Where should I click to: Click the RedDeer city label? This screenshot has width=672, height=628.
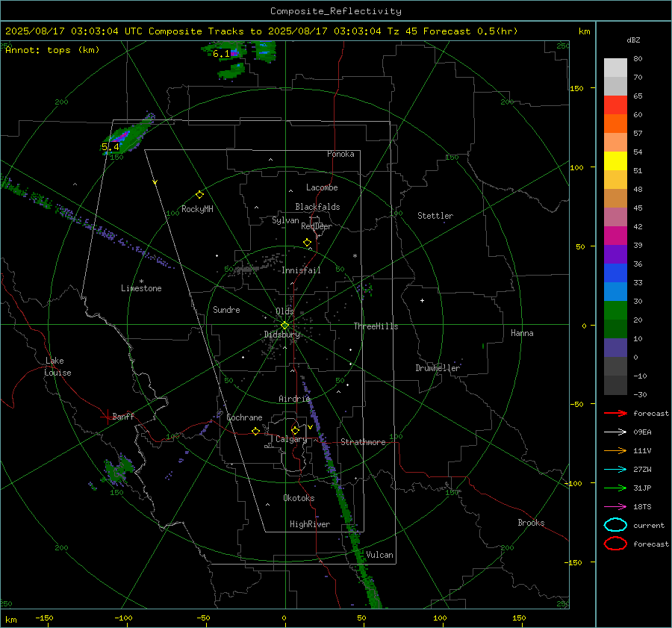tap(317, 226)
